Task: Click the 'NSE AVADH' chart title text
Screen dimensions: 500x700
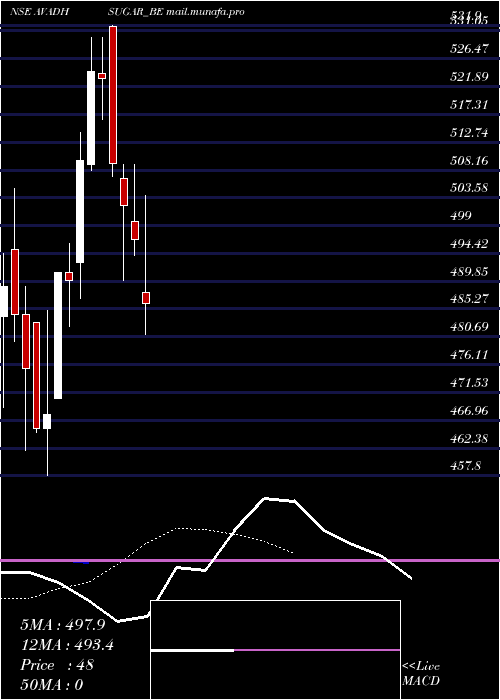Action: click(x=39, y=12)
